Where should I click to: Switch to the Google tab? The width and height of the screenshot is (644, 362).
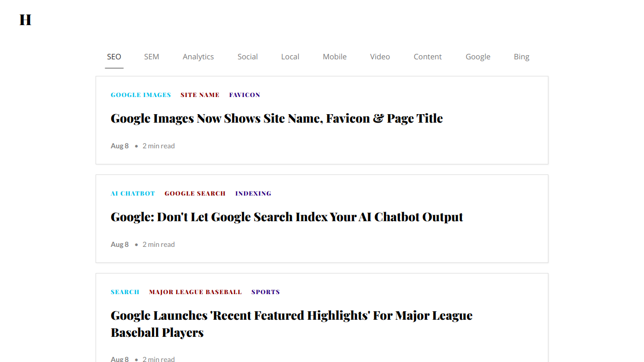pos(478,57)
